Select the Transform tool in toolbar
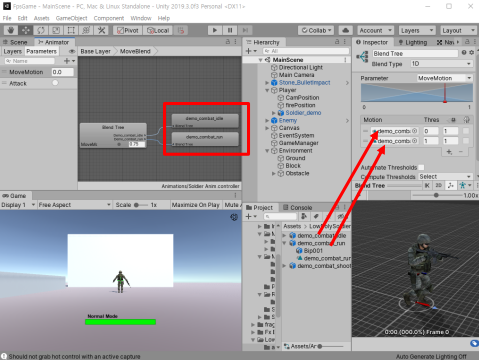This screenshot has height=360, width=479. 86,30
